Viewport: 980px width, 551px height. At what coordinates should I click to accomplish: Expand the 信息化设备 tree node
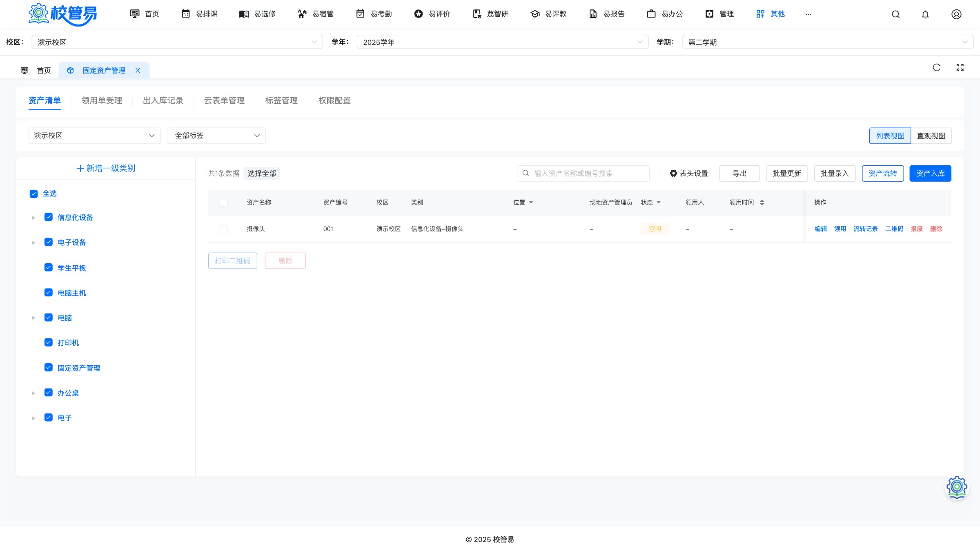point(33,218)
